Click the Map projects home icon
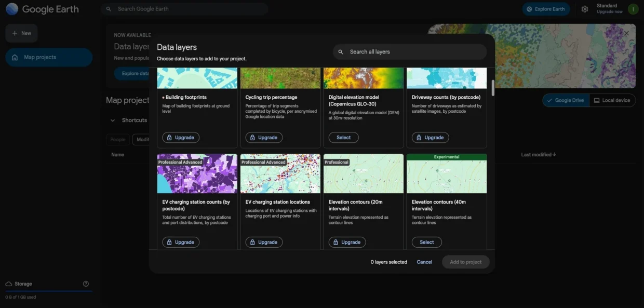Image resolution: width=644 pixels, height=308 pixels. point(15,57)
